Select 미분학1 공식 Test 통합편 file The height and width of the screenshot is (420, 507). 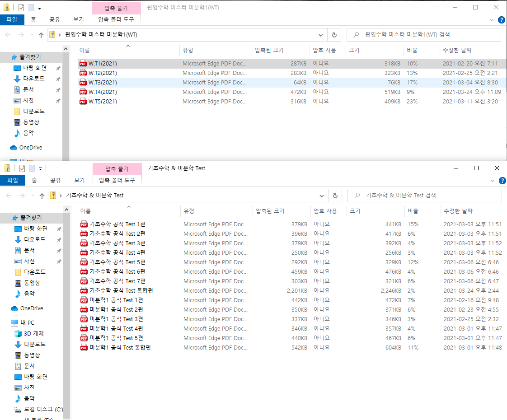tap(120, 348)
